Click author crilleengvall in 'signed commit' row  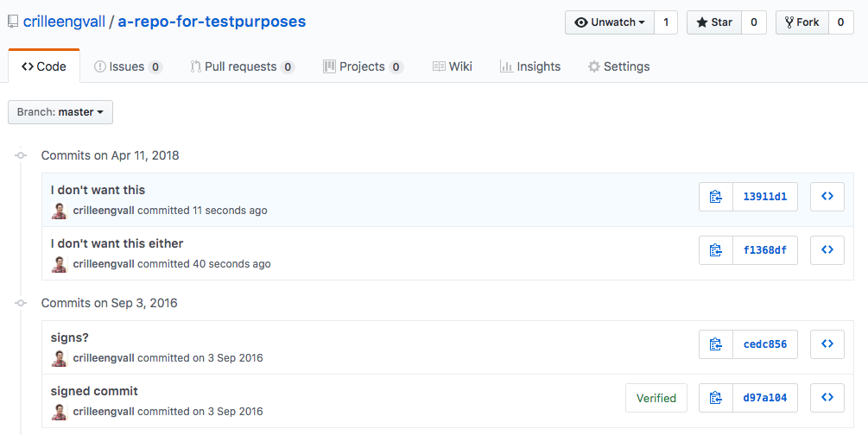[x=104, y=412]
